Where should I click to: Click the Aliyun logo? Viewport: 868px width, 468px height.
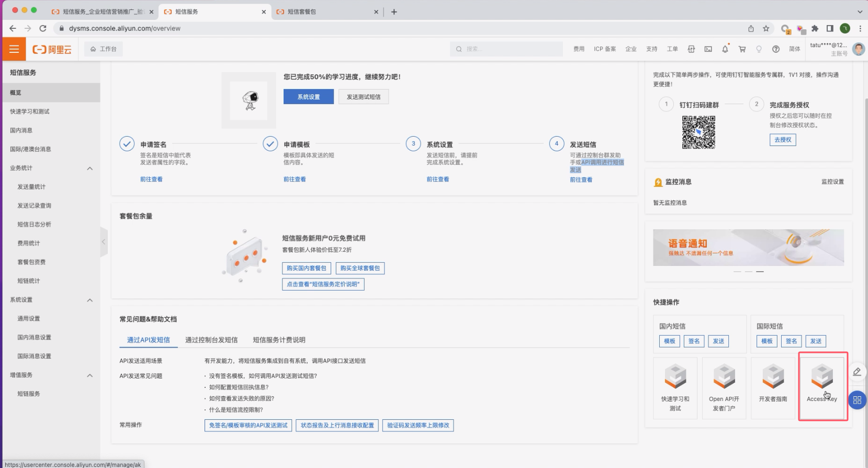point(52,49)
